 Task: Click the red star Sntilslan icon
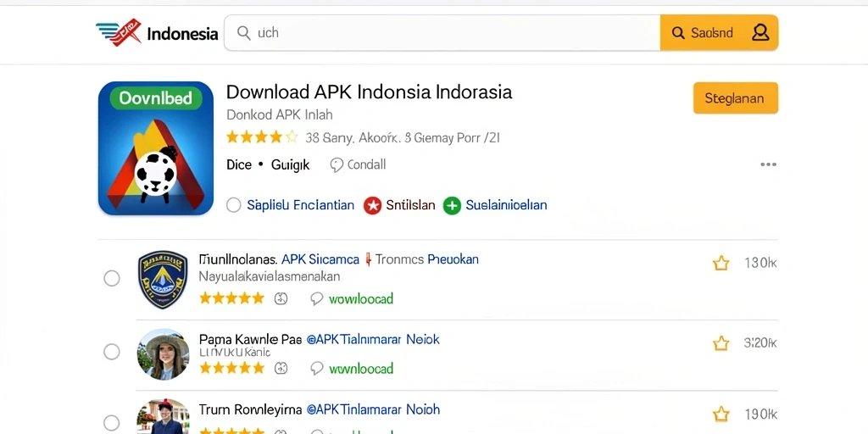tap(373, 206)
